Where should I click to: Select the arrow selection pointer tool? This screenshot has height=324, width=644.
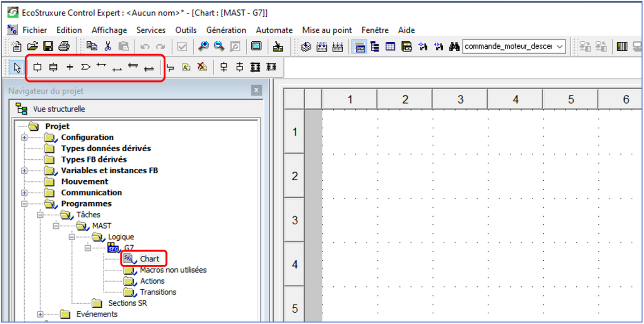17,68
